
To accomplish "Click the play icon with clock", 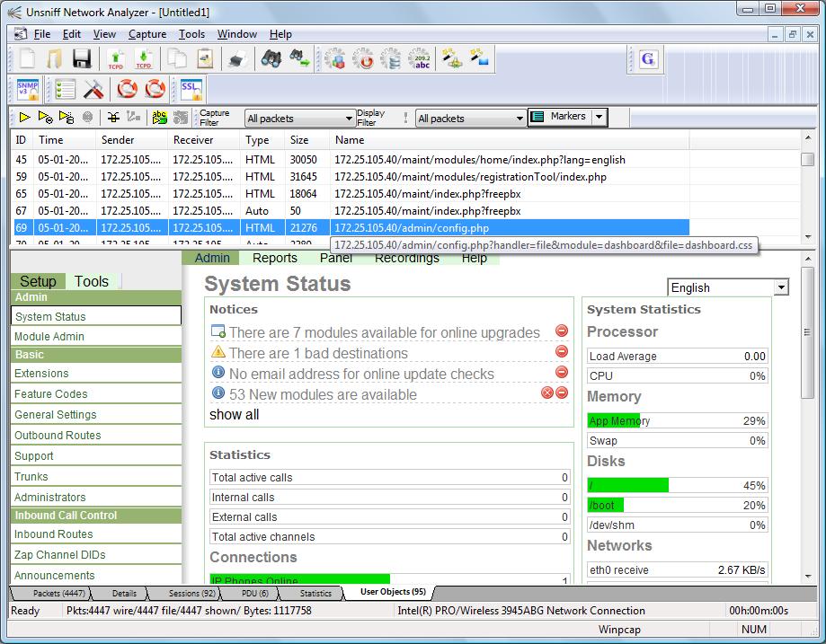I will point(45,117).
